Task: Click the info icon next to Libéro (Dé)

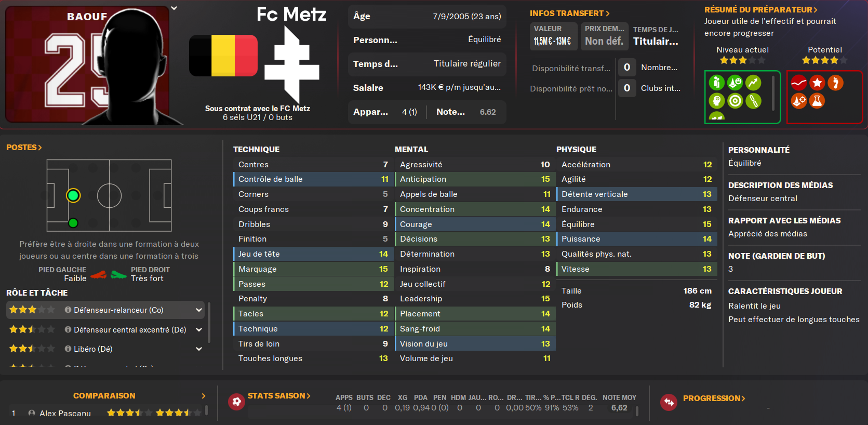Action: [x=68, y=349]
